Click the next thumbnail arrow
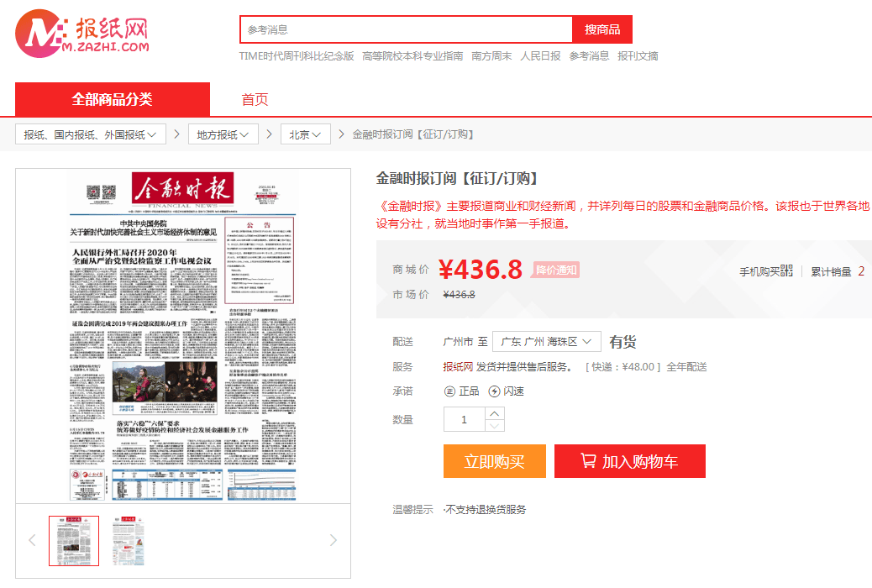872x588 pixels. click(x=334, y=540)
